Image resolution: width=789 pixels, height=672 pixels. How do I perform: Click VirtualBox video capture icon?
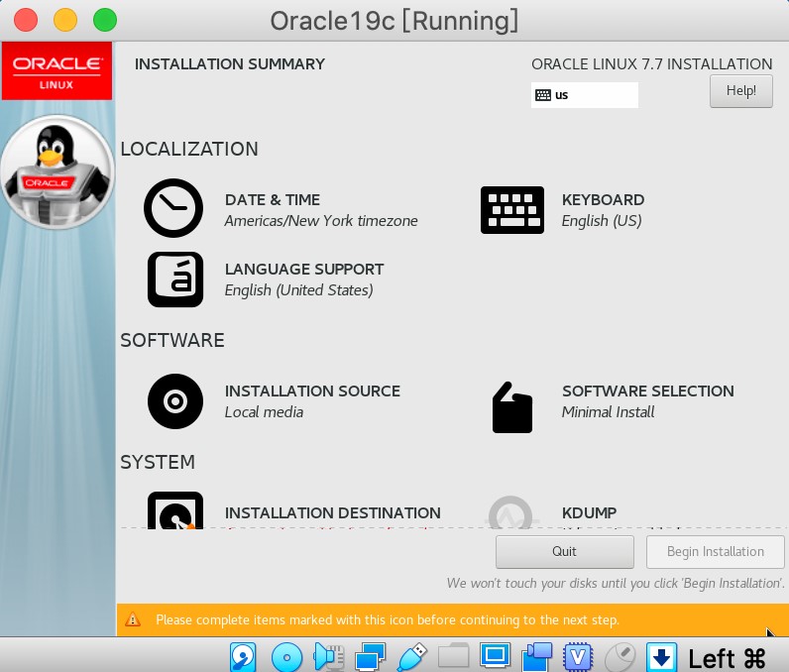(537, 657)
